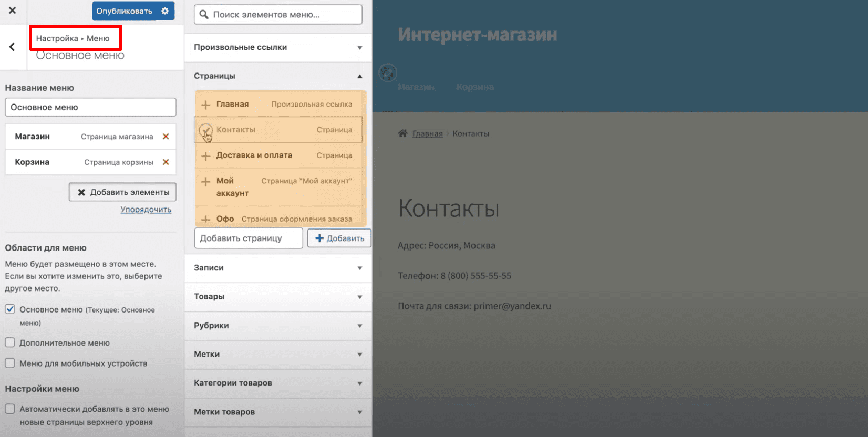The image size is (868, 437).
Task: Enable Дополнительное меню location checkbox
Action: click(10, 342)
